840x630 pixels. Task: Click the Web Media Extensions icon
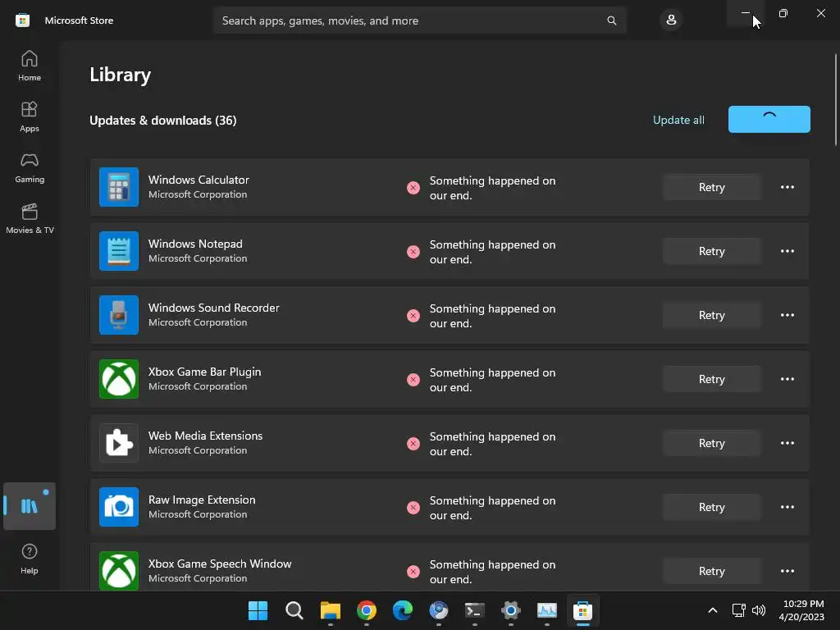point(119,443)
